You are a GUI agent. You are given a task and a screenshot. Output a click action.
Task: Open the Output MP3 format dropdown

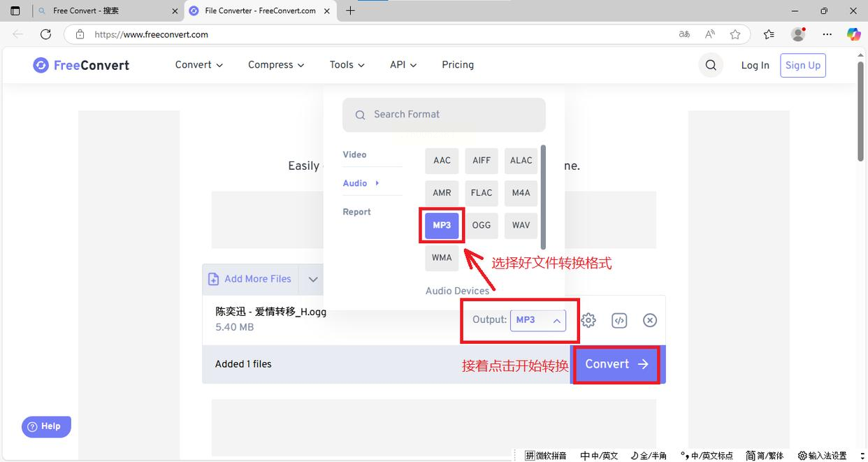tap(538, 320)
